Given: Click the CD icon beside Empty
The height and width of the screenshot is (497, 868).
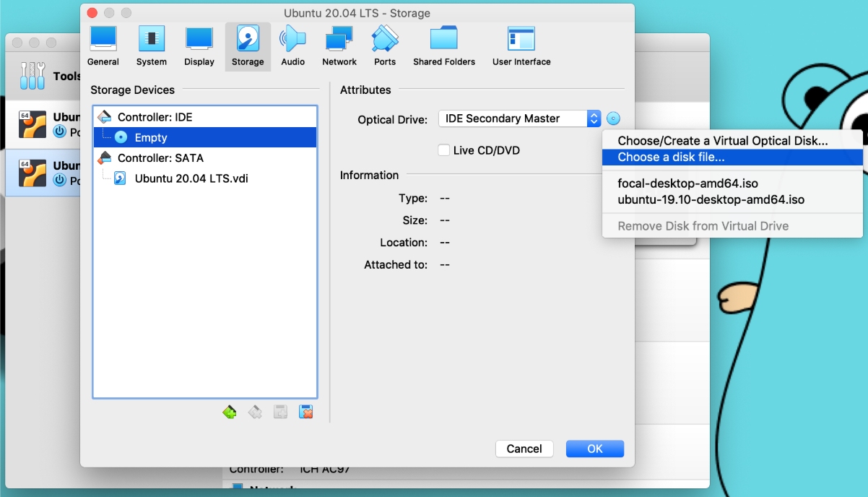Looking at the screenshot, I should pos(121,137).
